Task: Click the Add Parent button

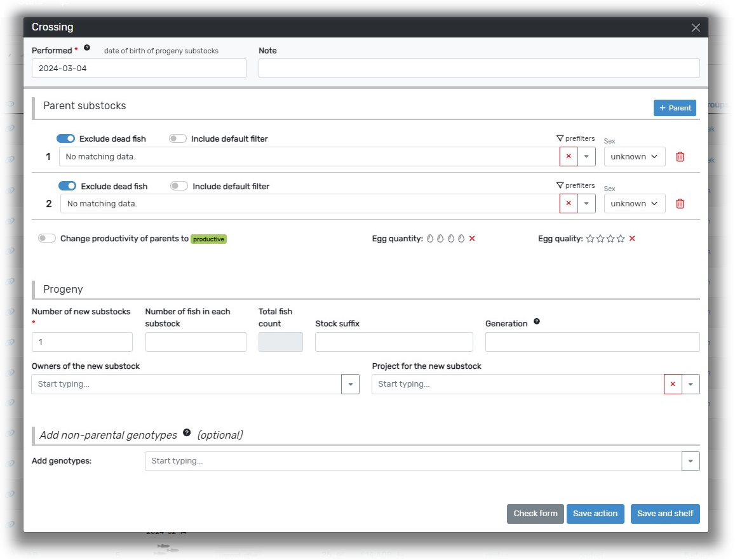Action: pyautogui.click(x=675, y=108)
